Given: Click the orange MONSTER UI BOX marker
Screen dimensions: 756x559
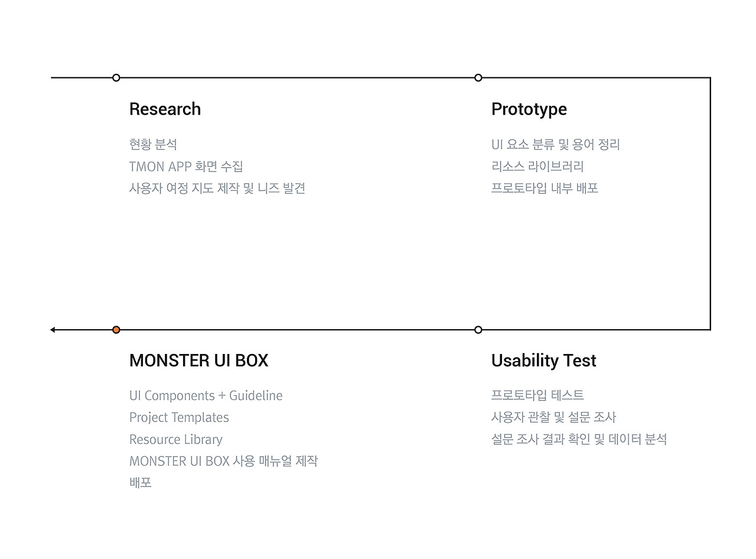Looking at the screenshot, I should (x=116, y=330).
